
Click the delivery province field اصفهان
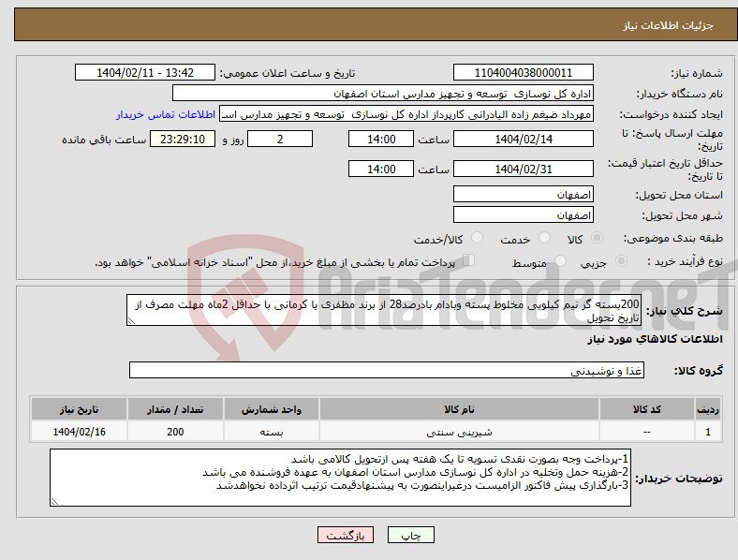(523, 195)
